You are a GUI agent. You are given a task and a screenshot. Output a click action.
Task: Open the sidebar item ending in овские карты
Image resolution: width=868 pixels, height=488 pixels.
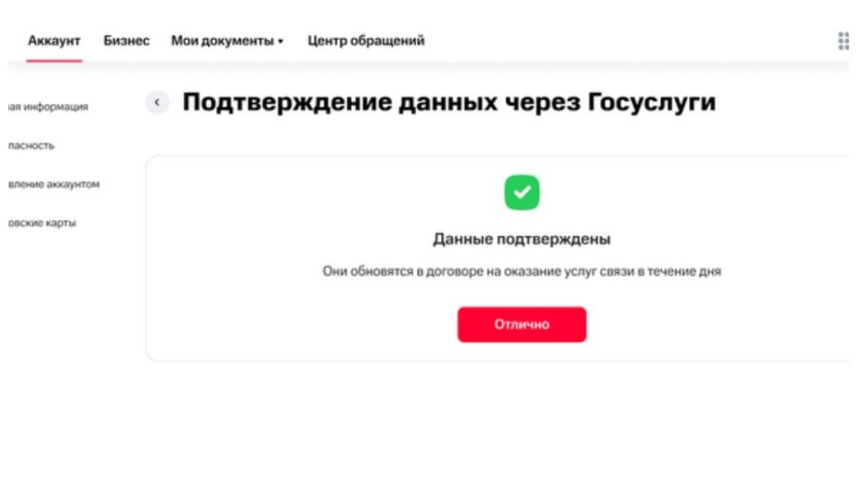click(x=42, y=223)
